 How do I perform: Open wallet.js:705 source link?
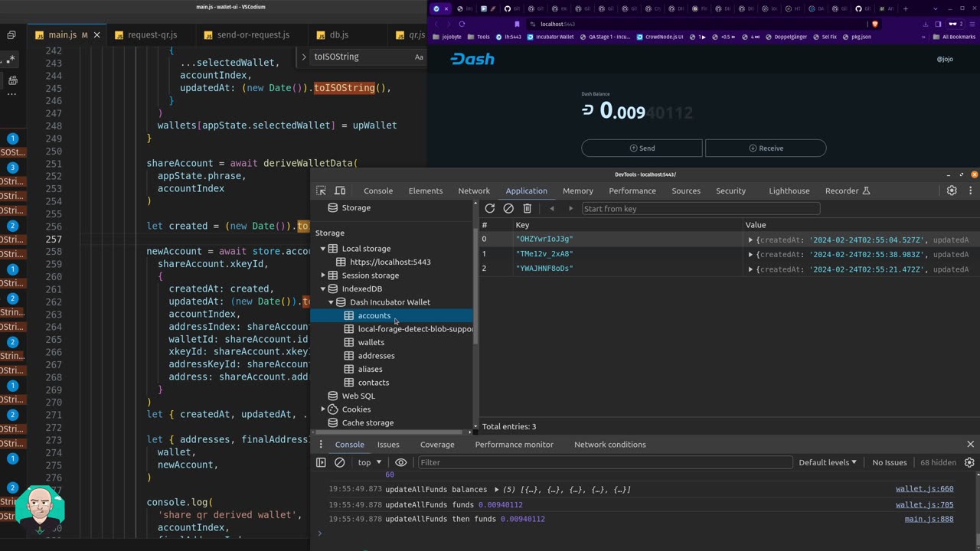pos(924,504)
